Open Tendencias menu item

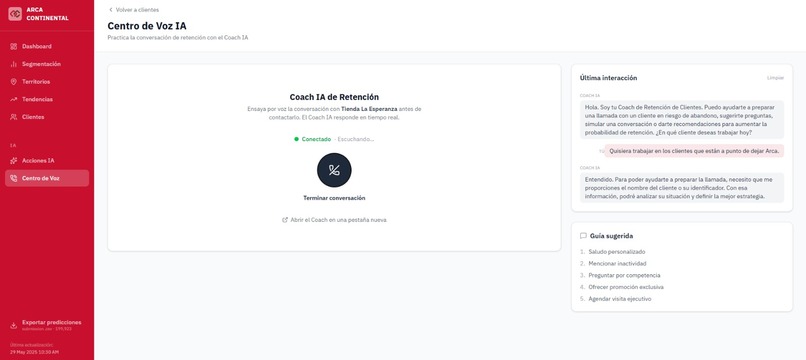click(47, 99)
